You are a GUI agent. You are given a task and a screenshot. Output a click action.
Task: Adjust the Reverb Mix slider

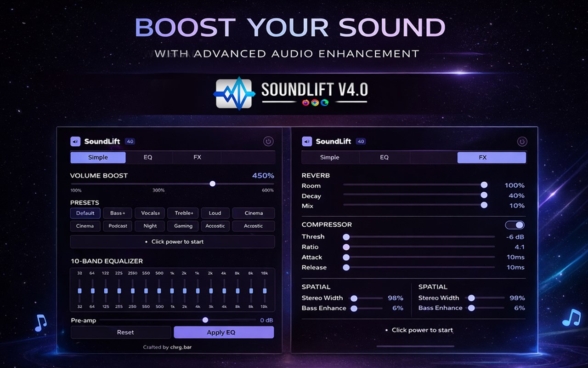pyautogui.click(x=415, y=205)
